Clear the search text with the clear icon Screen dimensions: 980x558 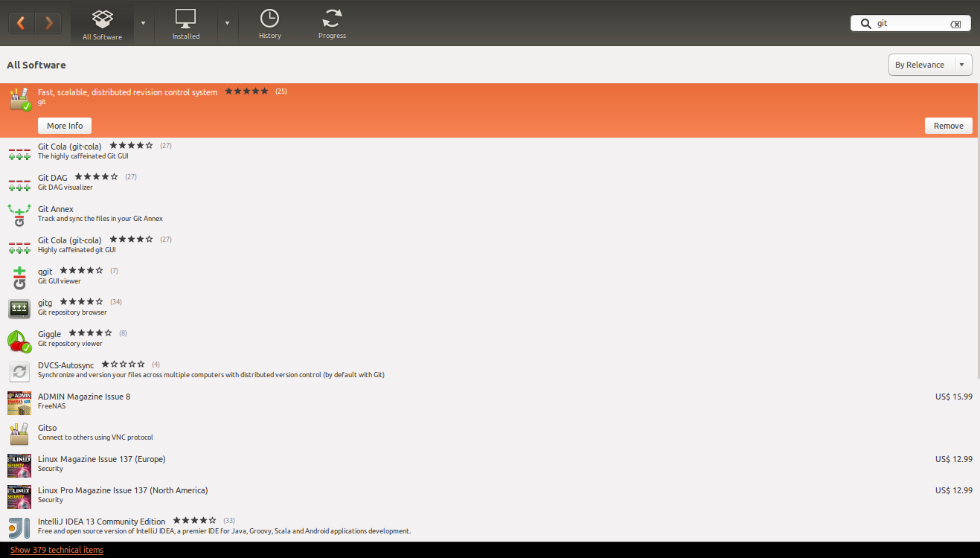pos(956,24)
